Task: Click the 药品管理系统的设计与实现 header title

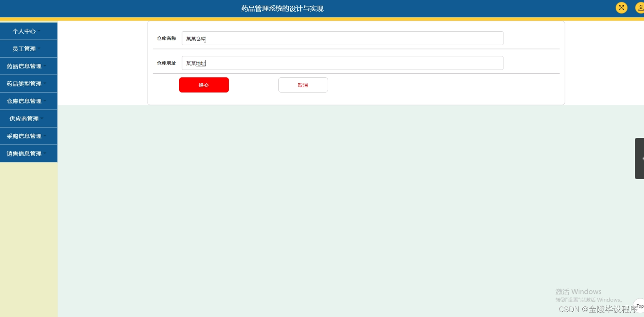Action: 282,8
